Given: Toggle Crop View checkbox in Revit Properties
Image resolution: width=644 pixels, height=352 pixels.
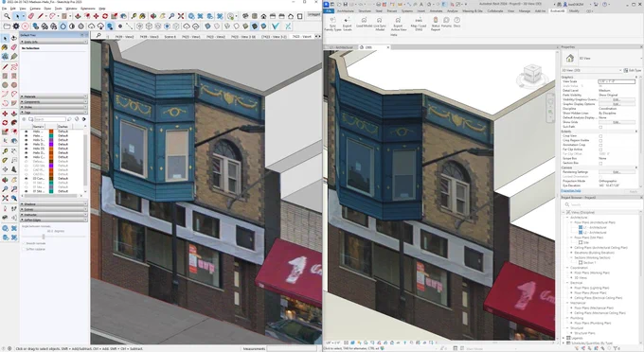Looking at the screenshot, I should coord(600,136).
